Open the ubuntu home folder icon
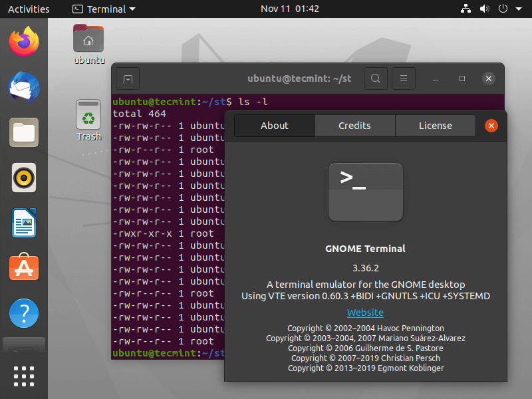532x399 pixels. click(x=88, y=43)
